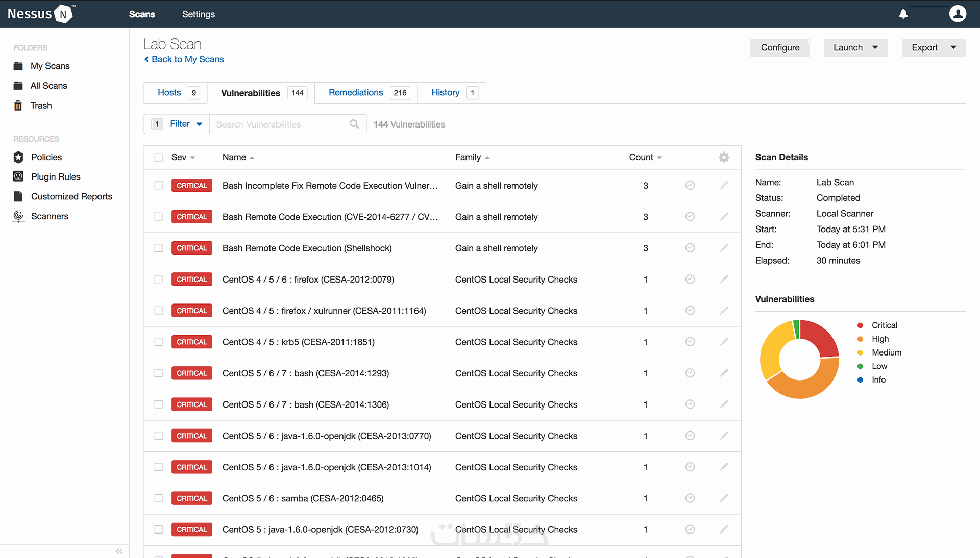Open the user account avatar menu
The width and height of the screenshot is (980, 558).
coord(958,14)
